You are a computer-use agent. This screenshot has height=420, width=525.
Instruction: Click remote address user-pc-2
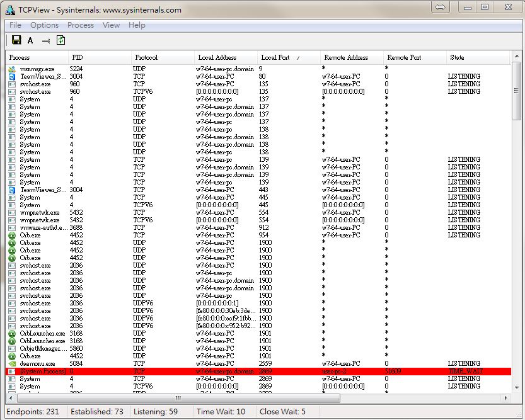coord(334,371)
